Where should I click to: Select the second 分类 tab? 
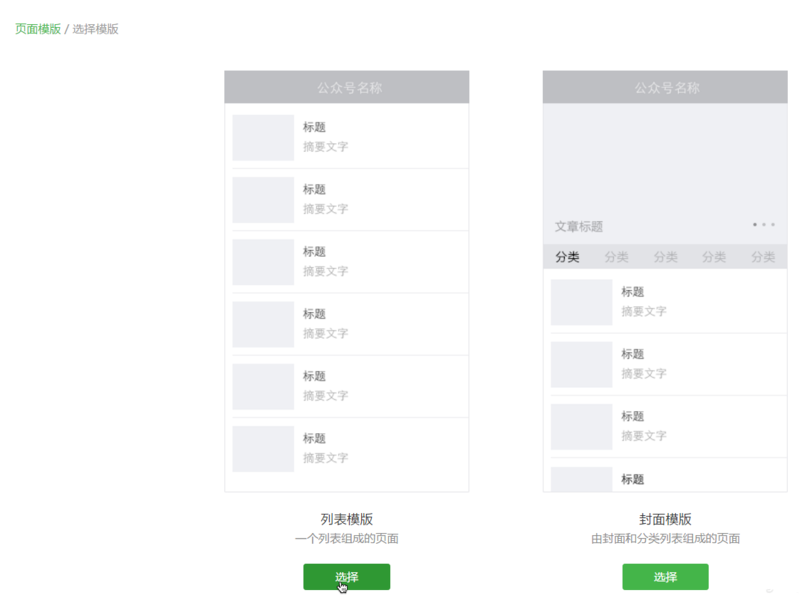pos(616,256)
